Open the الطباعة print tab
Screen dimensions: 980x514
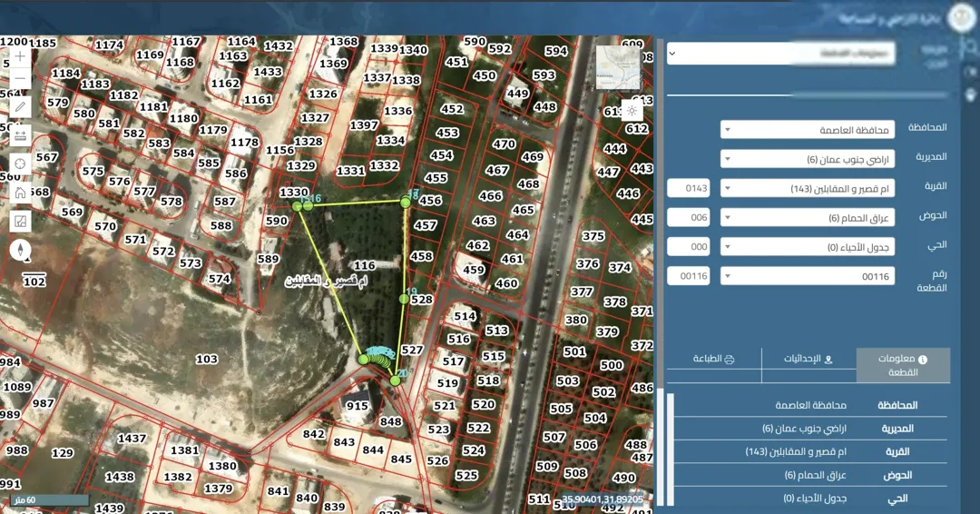click(714, 359)
